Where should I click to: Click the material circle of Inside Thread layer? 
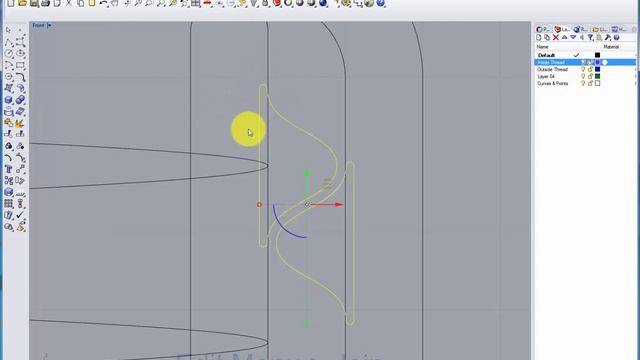click(605, 62)
